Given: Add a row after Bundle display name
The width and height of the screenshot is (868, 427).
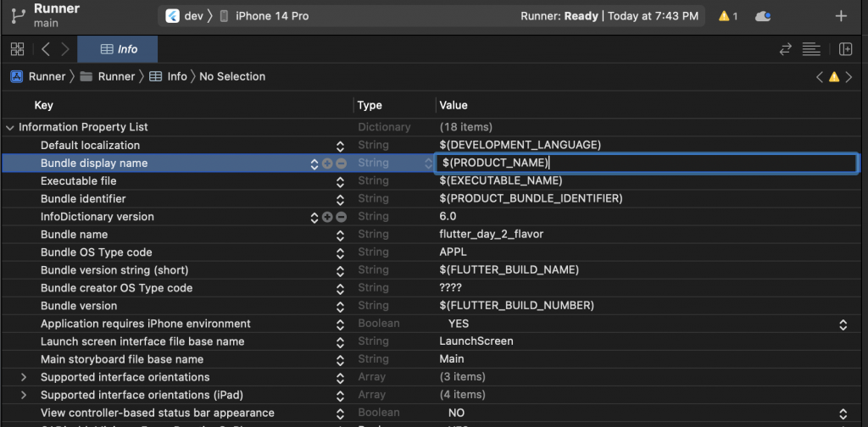Looking at the screenshot, I should pyautogui.click(x=327, y=164).
